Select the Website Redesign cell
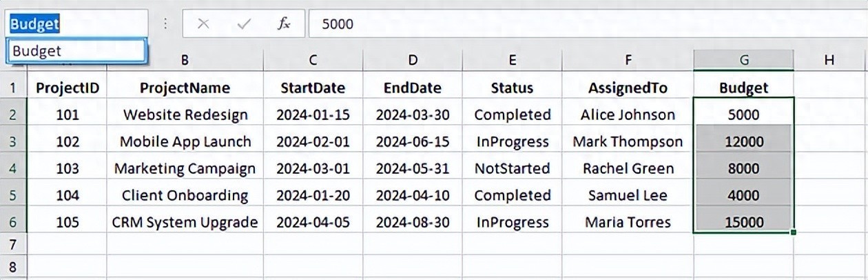The width and height of the screenshot is (868, 280). coord(185,114)
